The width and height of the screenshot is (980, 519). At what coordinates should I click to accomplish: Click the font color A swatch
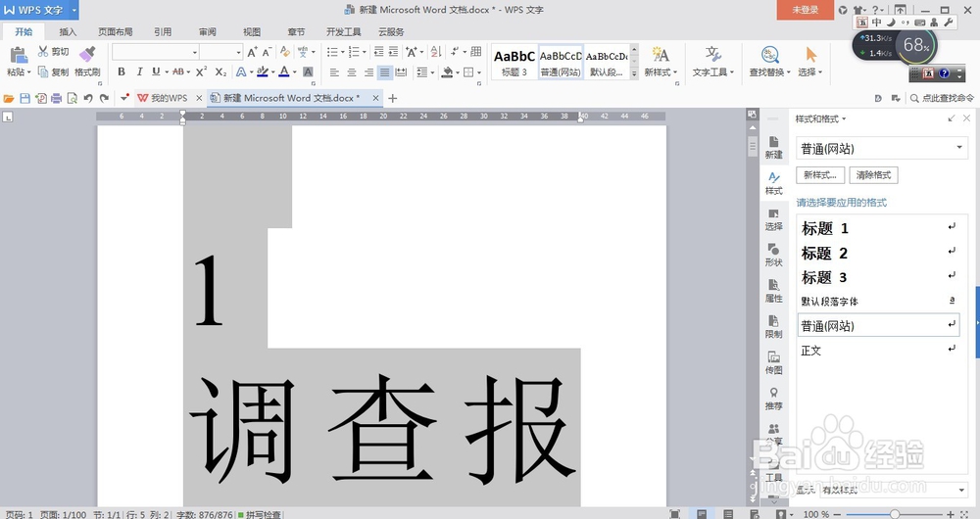[x=284, y=71]
